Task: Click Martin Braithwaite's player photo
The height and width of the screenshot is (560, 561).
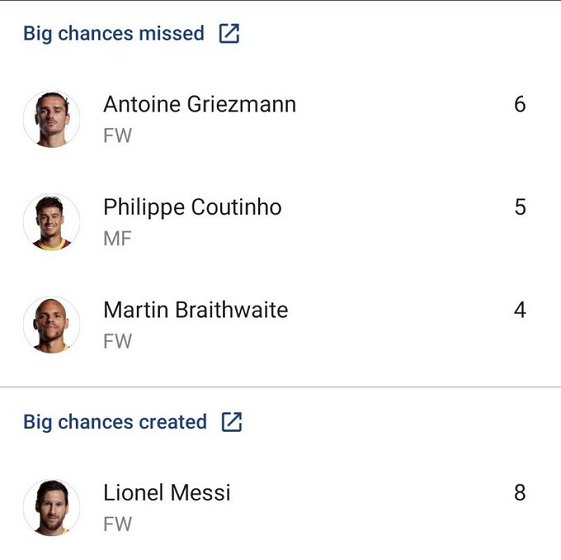Action: (x=52, y=325)
